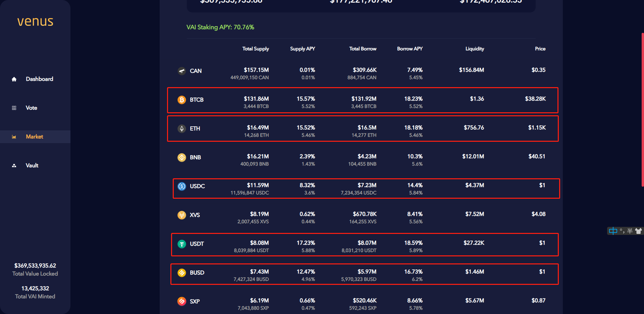This screenshot has width=644, height=314.
Task: Click the BUSD coin icon
Action: [x=182, y=273]
